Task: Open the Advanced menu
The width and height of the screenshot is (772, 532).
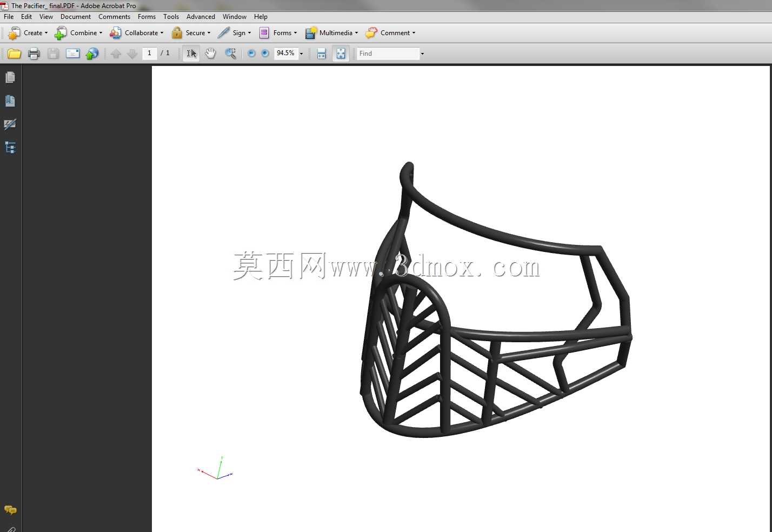Action: (x=201, y=17)
